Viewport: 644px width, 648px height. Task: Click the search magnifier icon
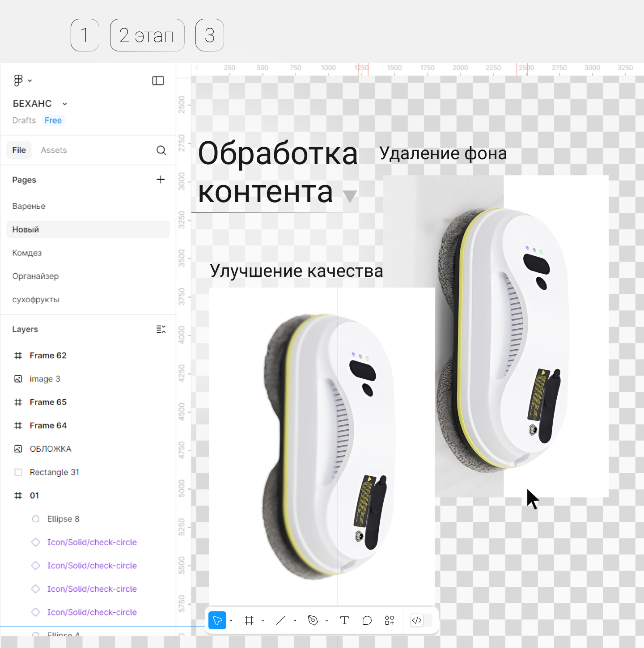coord(161,150)
